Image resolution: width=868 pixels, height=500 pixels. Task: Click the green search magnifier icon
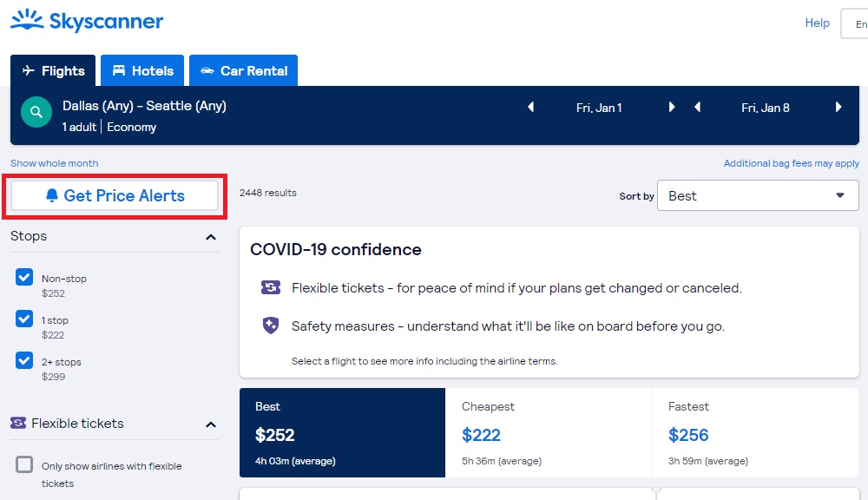[36, 112]
